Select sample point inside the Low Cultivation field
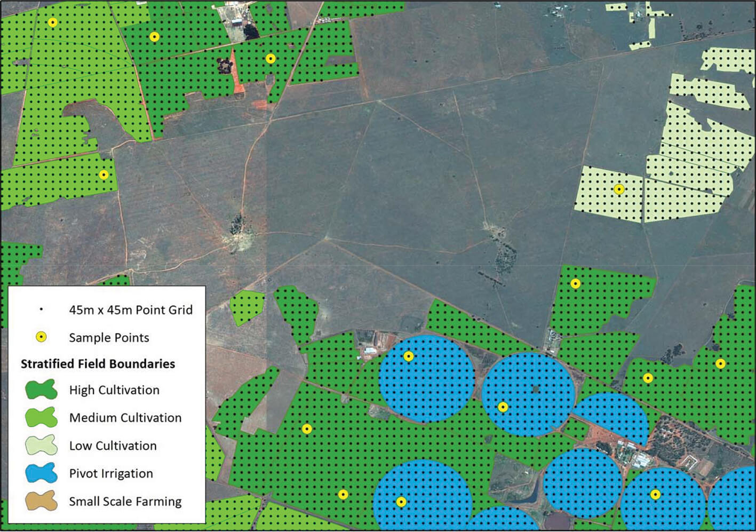The width and height of the screenshot is (756, 532). click(x=619, y=189)
